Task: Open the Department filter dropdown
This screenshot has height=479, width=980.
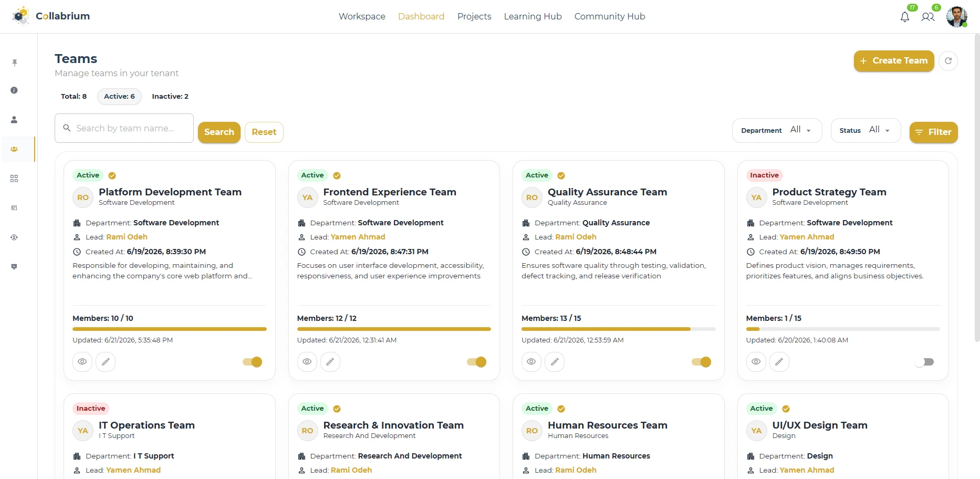Action: (x=777, y=130)
